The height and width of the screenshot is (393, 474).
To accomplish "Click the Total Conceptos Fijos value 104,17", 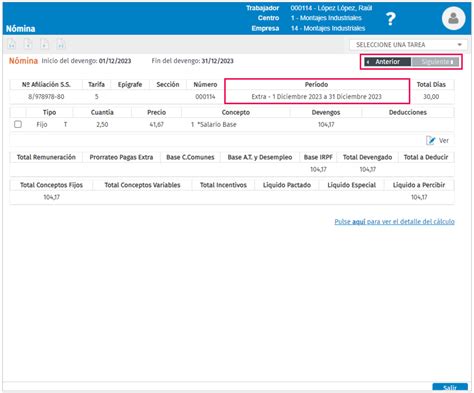I will click(x=52, y=197).
